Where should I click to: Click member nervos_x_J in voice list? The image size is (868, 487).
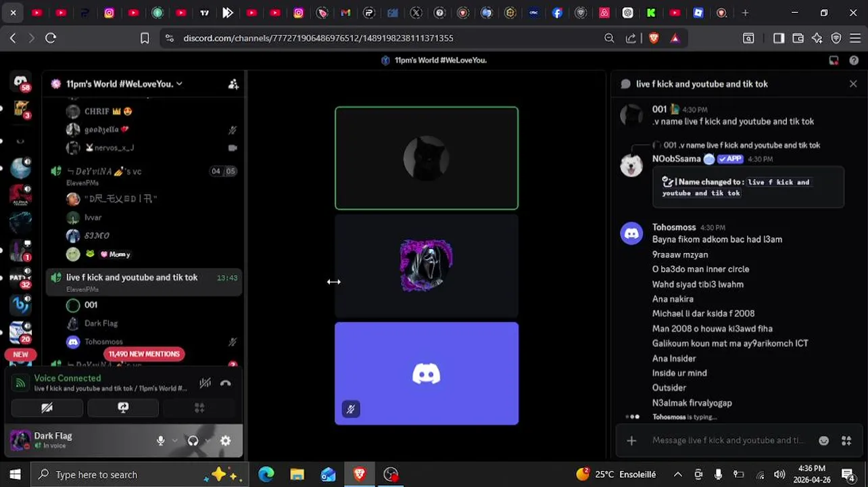tap(109, 147)
